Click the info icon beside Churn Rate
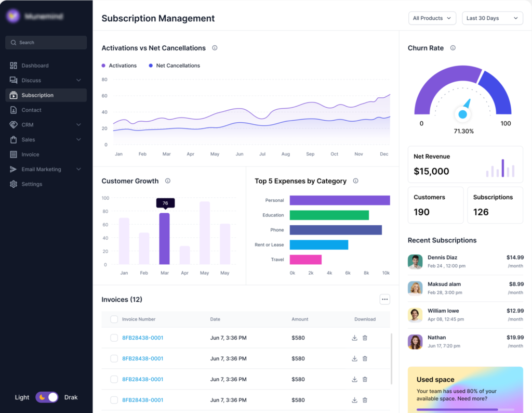 pyautogui.click(x=453, y=48)
